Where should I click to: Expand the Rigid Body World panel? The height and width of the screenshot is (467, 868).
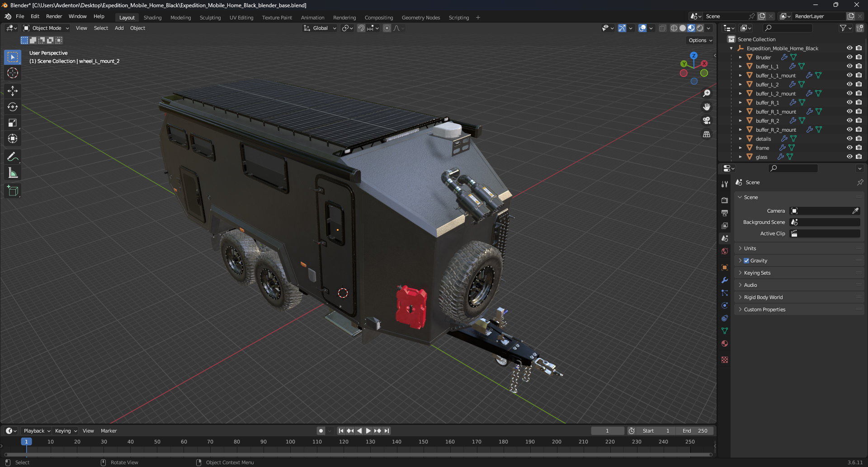[799, 297]
